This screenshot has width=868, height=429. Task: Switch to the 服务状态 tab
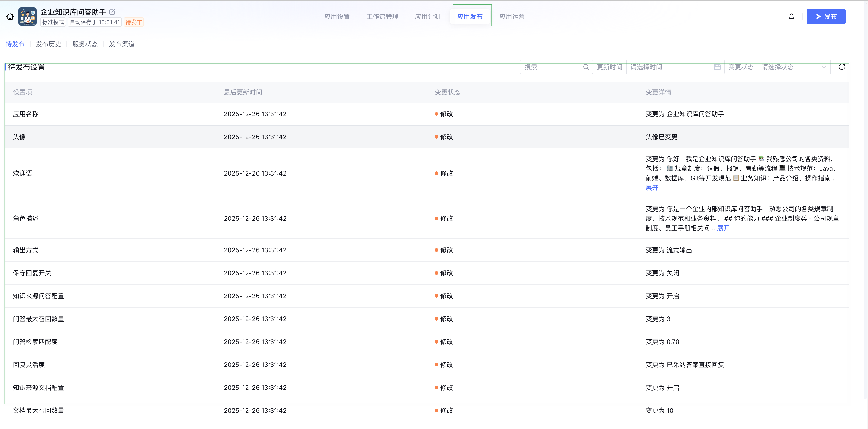coord(85,44)
